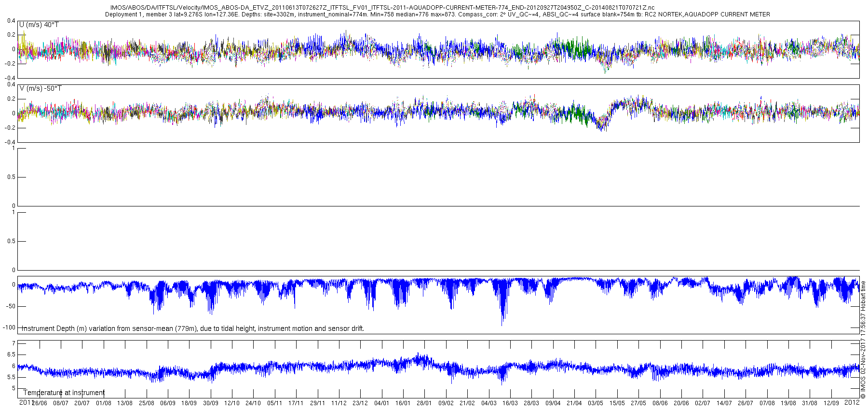
Task: Select the 20/06 date tick label
Action: tap(681, 403)
